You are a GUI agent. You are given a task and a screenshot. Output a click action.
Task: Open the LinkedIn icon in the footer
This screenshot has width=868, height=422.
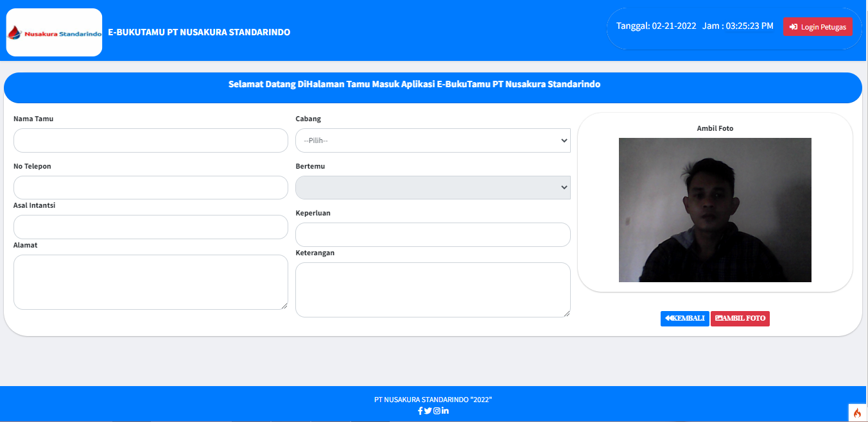[444, 410]
